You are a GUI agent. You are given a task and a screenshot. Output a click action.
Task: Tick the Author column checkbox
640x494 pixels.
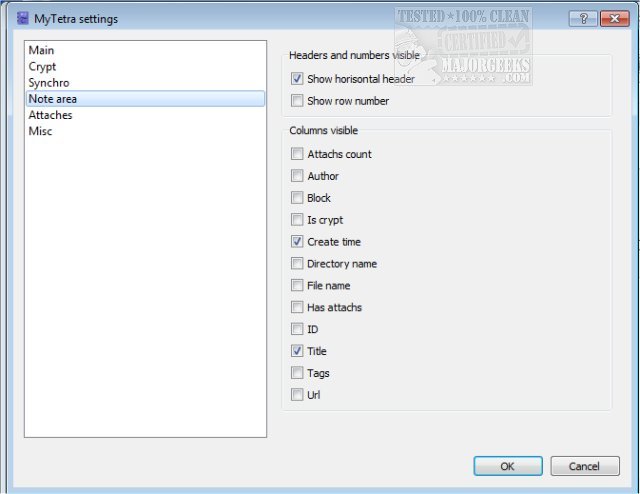297,176
